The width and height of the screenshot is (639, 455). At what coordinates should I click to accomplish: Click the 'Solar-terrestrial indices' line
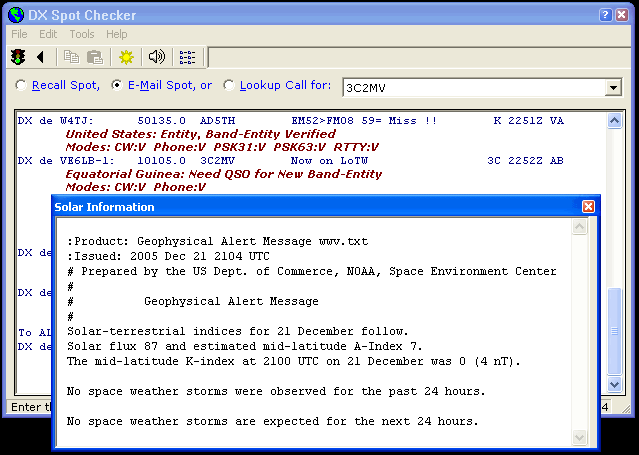[238, 331]
